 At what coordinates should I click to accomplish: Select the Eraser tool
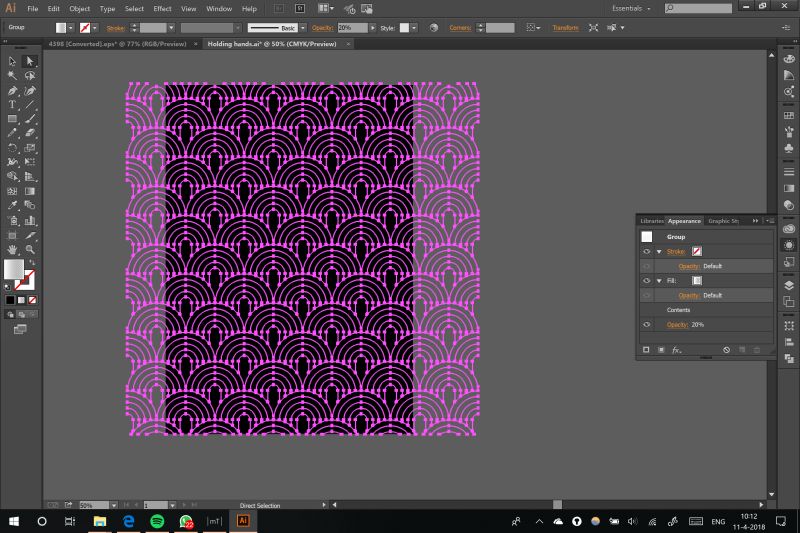click(30, 133)
